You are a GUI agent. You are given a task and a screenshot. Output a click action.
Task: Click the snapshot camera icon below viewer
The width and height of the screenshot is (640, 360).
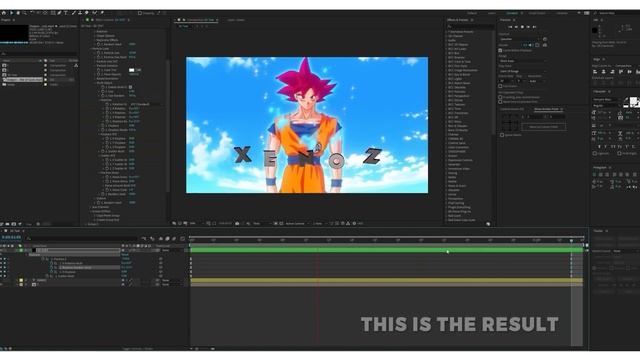(237, 223)
